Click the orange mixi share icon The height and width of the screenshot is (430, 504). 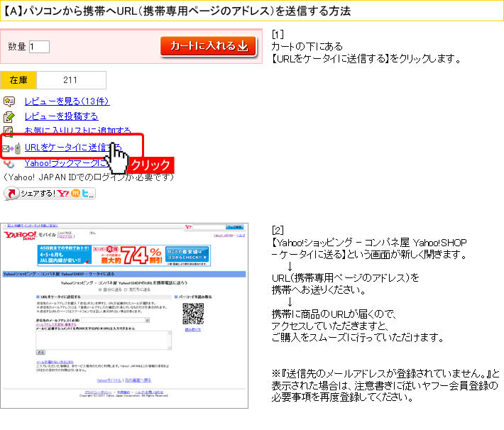tap(75, 193)
